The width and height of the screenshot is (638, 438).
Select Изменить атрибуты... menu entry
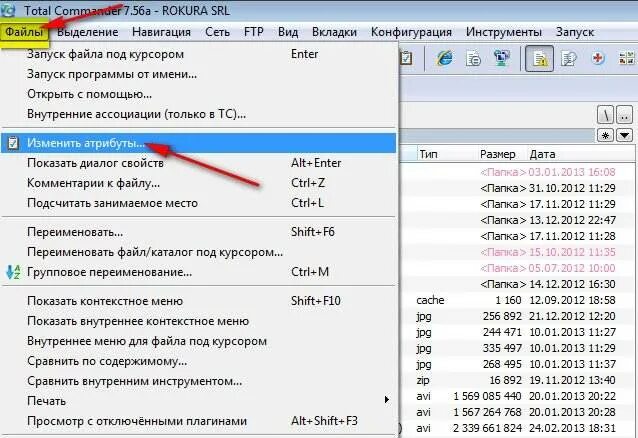click(199, 143)
